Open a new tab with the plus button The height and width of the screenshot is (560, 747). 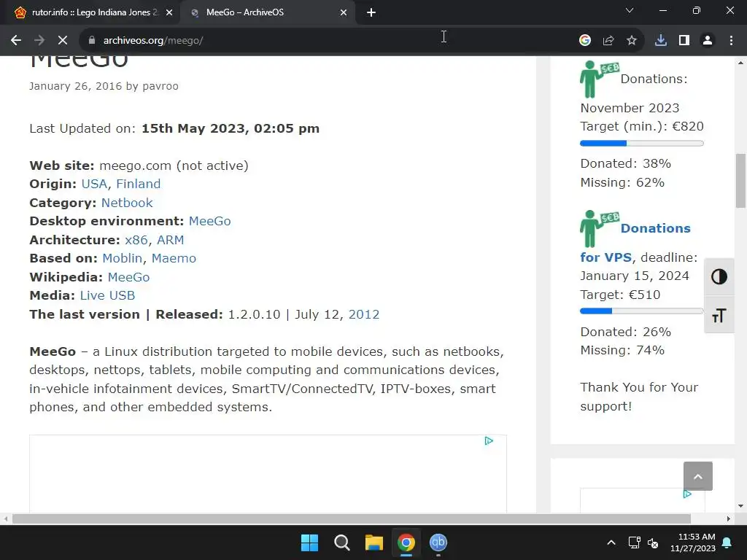(371, 12)
